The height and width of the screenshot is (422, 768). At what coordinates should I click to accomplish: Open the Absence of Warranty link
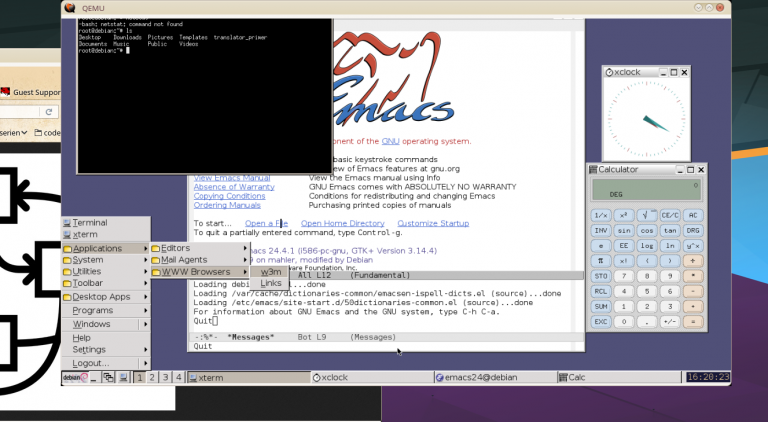pyautogui.click(x=234, y=187)
